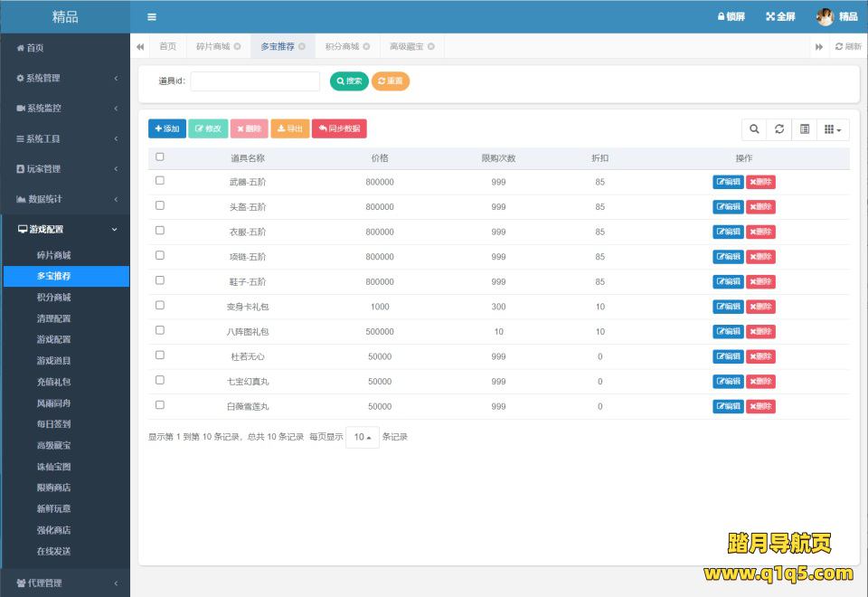Viewport: 868px width, 597px height.
Task: Check the select-all checkbox in table header
Action: click(x=160, y=157)
